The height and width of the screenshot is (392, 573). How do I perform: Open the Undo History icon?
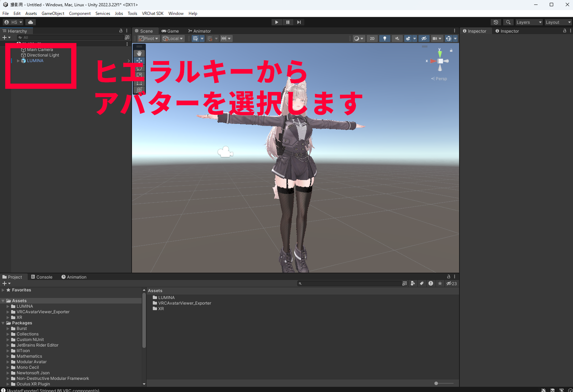point(496,22)
